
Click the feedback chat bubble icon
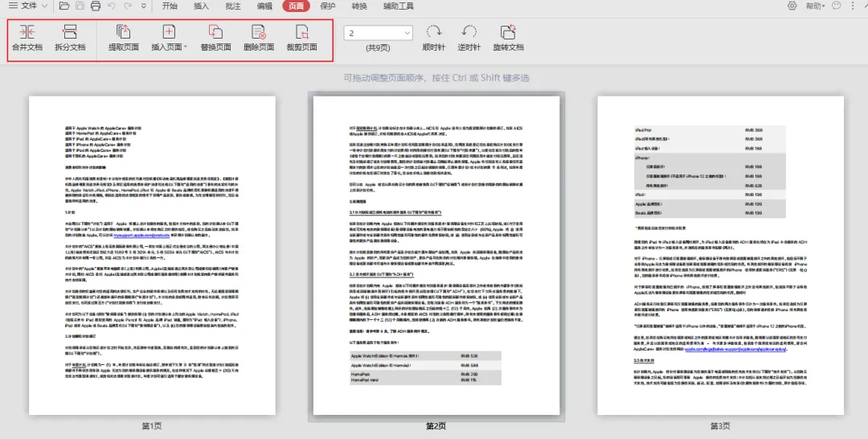click(x=837, y=6)
